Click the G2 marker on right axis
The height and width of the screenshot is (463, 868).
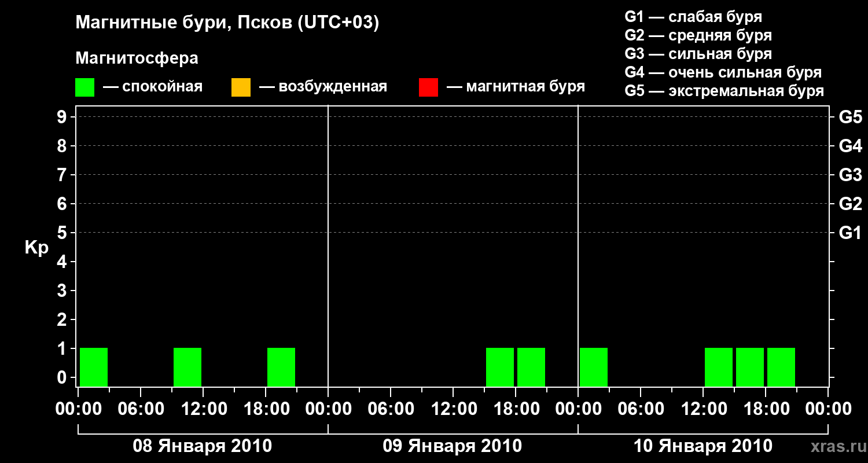tap(851, 204)
